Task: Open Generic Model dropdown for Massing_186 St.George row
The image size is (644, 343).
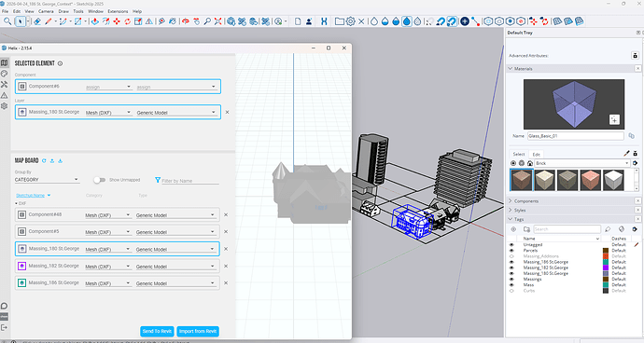Action: [x=175, y=283]
